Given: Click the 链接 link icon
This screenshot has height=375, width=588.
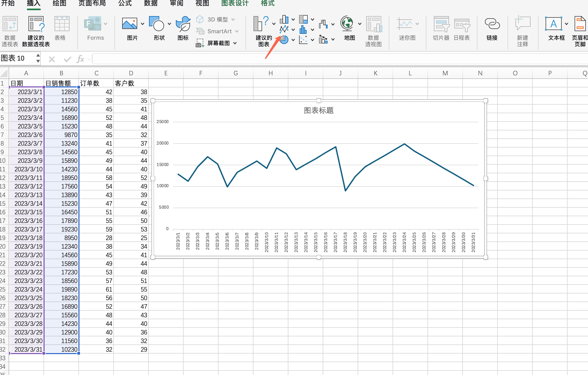Looking at the screenshot, I should pos(492,24).
